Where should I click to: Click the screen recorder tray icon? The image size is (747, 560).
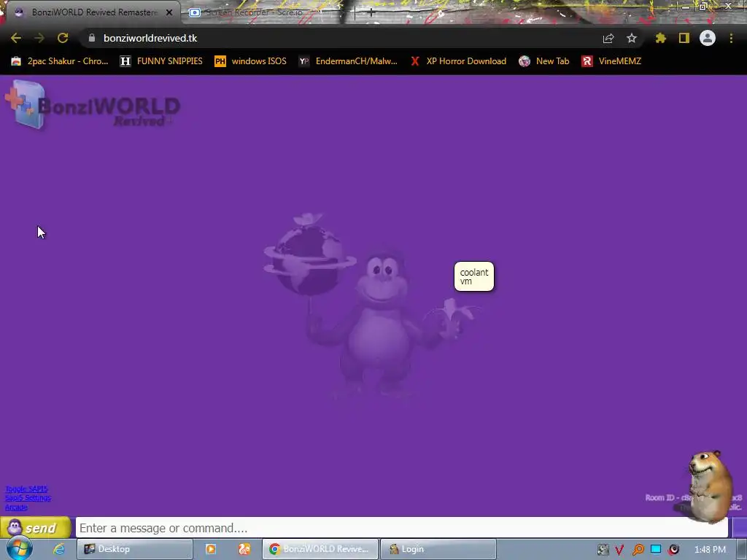673,550
